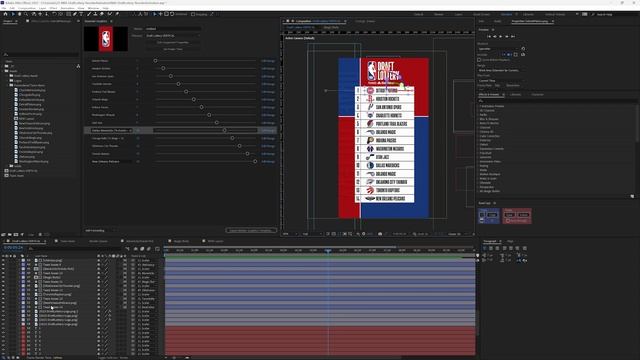This screenshot has height=360, width=640.
Task: Open the Graph Editor in the timeline
Action: [157, 249]
